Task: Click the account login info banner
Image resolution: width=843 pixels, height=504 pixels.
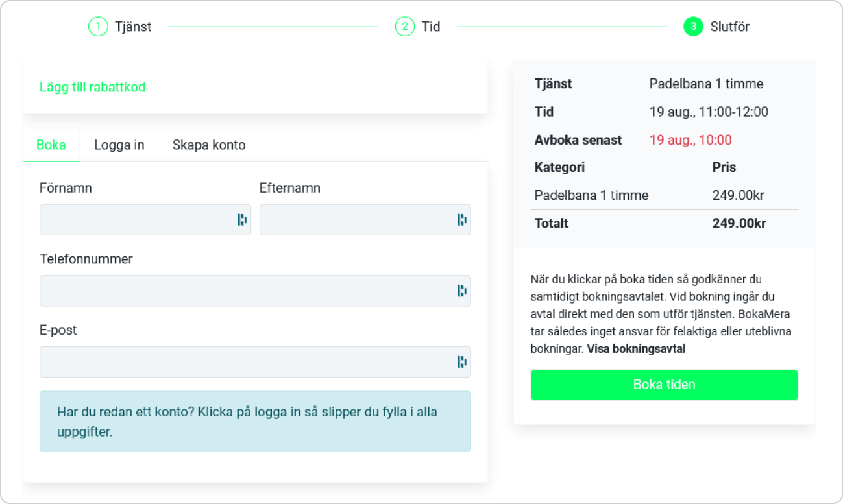Action: 255,421
